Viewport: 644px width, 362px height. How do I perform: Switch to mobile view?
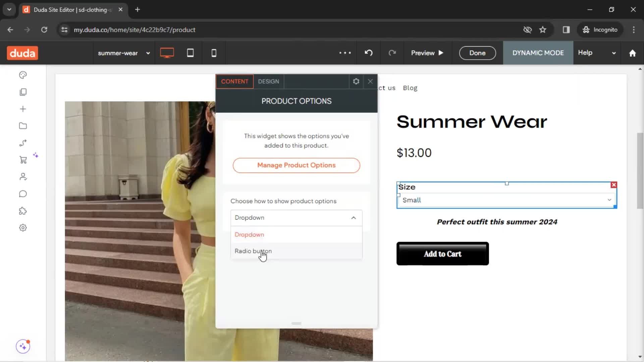[x=214, y=53]
